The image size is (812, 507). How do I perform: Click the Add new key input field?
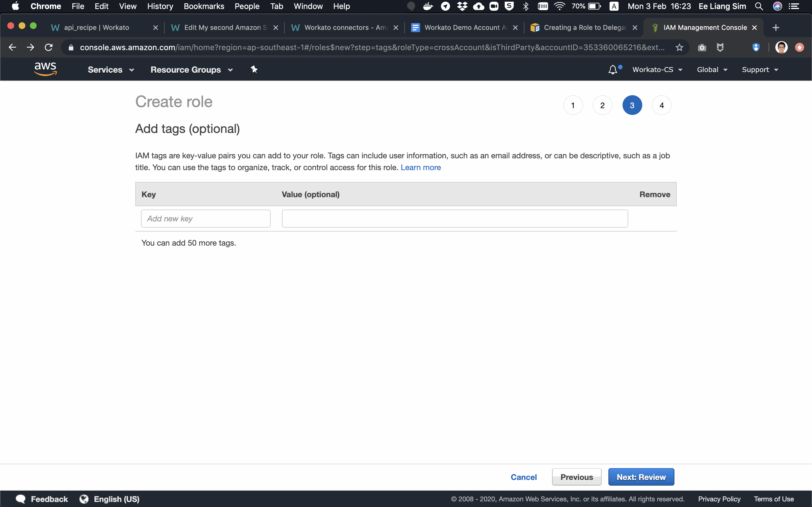[x=205, y=218]
